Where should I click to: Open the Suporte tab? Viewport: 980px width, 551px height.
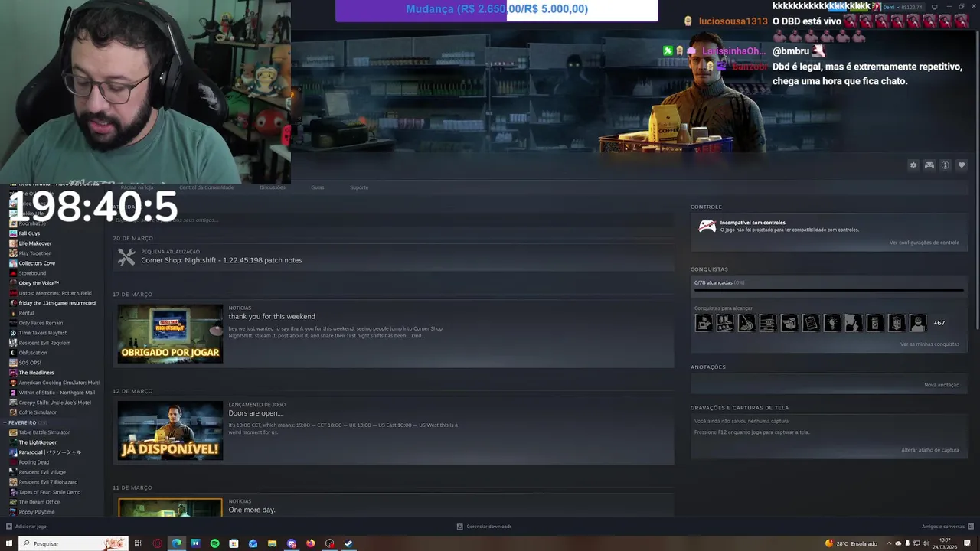(359, 187)
